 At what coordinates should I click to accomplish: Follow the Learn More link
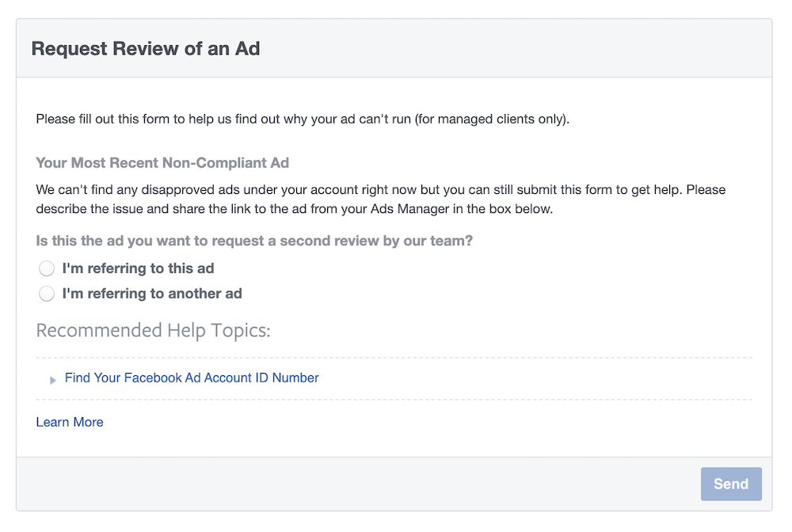coord(69,422)
